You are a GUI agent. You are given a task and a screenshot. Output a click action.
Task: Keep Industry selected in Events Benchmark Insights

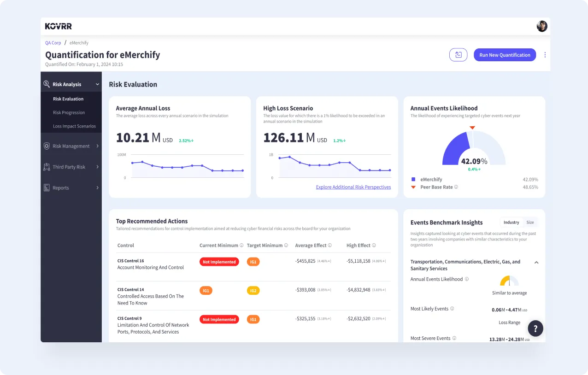coord(511,222)
